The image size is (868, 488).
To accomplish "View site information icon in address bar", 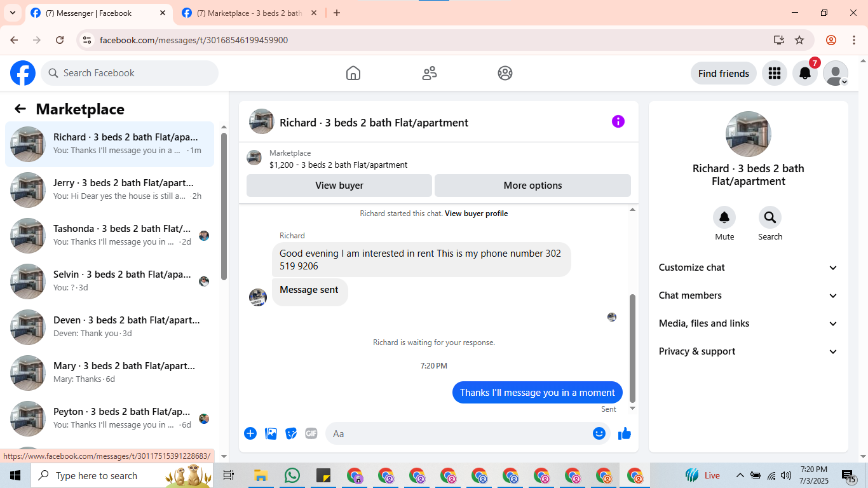I will (x=88, y=40).
